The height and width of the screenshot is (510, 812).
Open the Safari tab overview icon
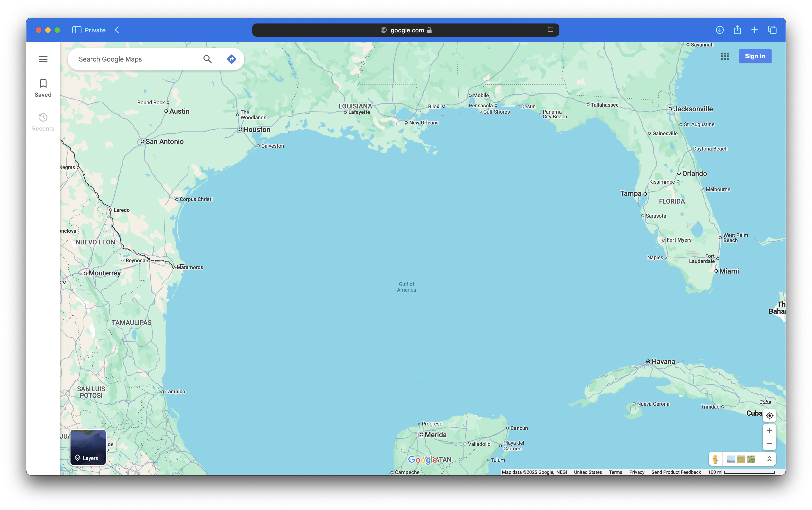coord(772,30)
